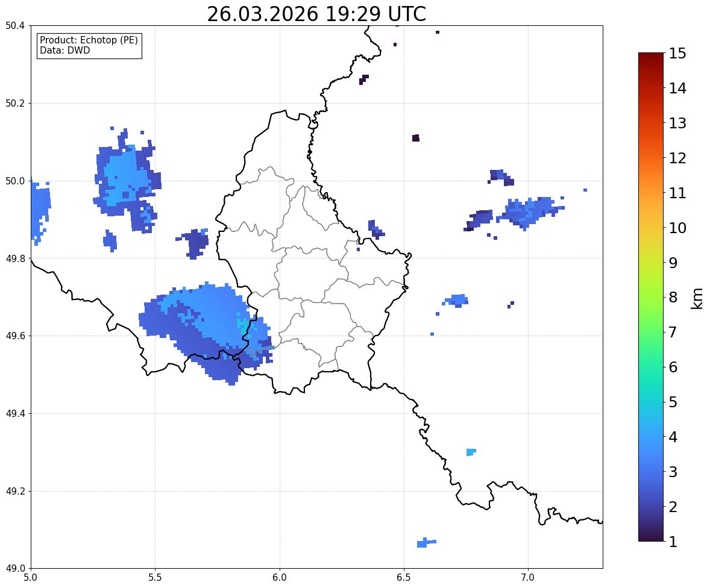
Task: Click colorbar tick label 12
Action: click(x=677, y=158)
